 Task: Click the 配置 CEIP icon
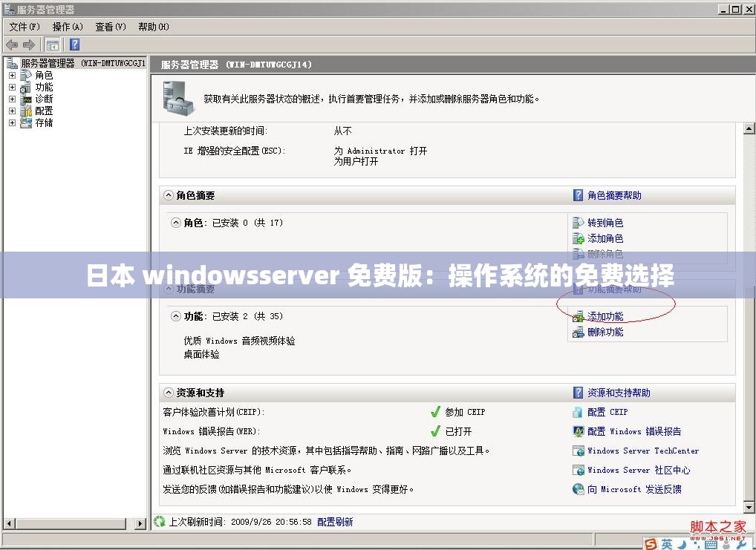coord(578,412)
